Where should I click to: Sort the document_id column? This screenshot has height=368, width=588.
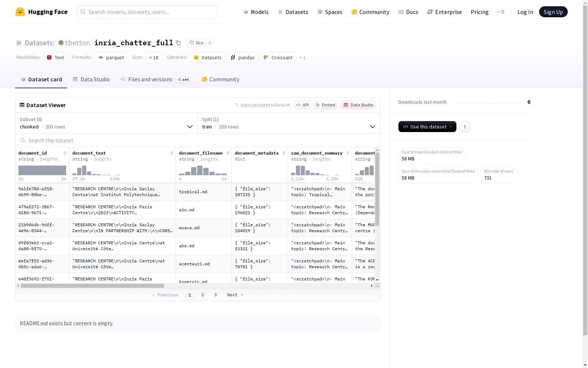pyautogui.click(x=65, y=153)
